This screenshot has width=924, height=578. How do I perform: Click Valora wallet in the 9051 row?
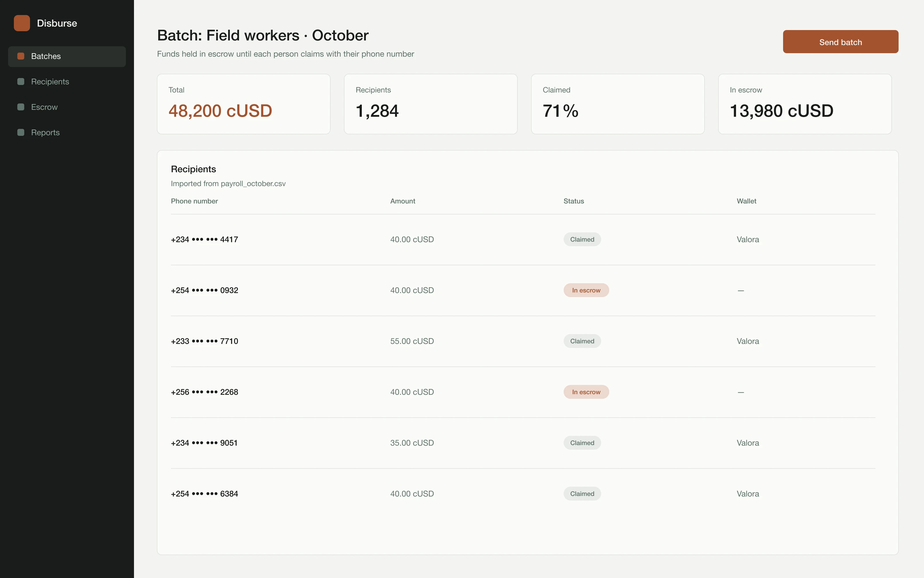(x=748, y=443)
